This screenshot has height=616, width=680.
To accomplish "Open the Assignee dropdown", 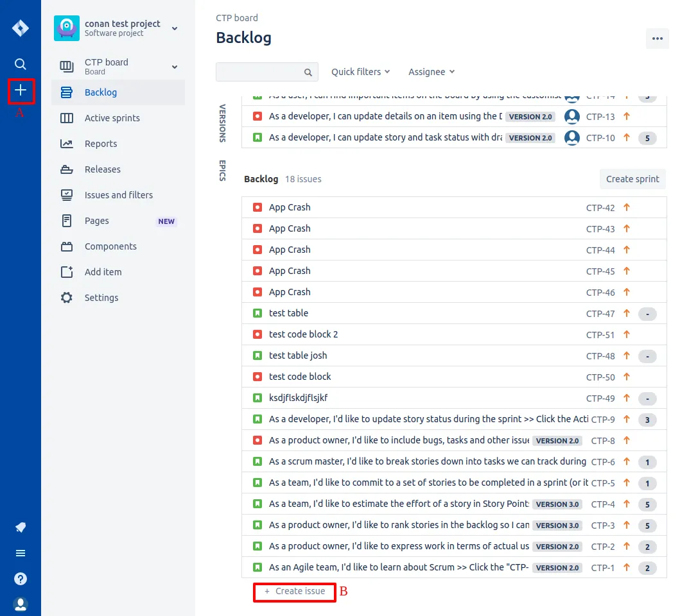I will pos(431,72).
